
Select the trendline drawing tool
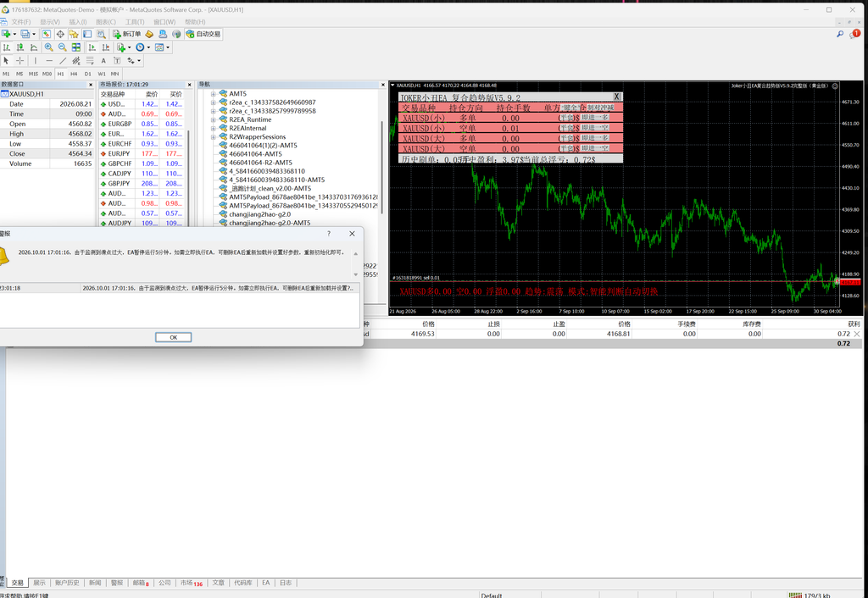63,61
